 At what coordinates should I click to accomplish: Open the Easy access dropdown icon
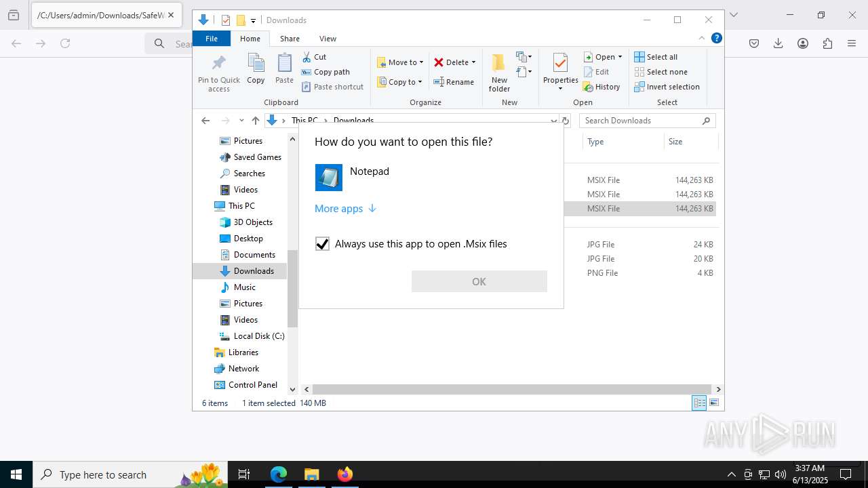pyautogui.click(x=524, y=71)
